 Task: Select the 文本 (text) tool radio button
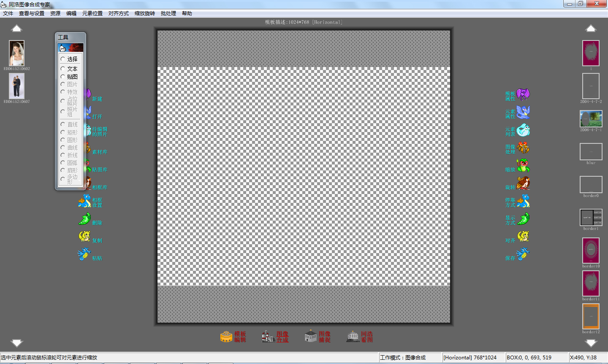[x=63, y=69]
